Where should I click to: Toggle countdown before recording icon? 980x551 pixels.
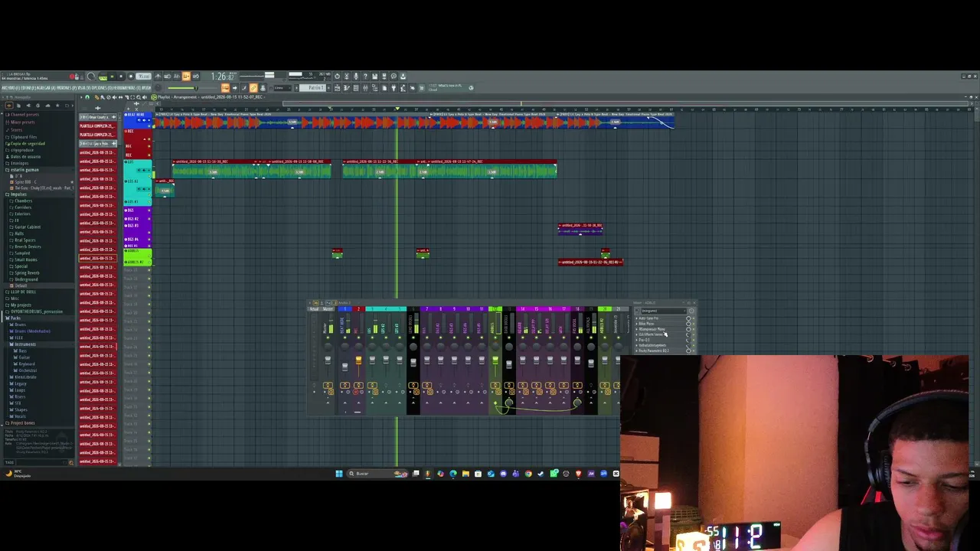pyautogui.click(x=177, y=77)
